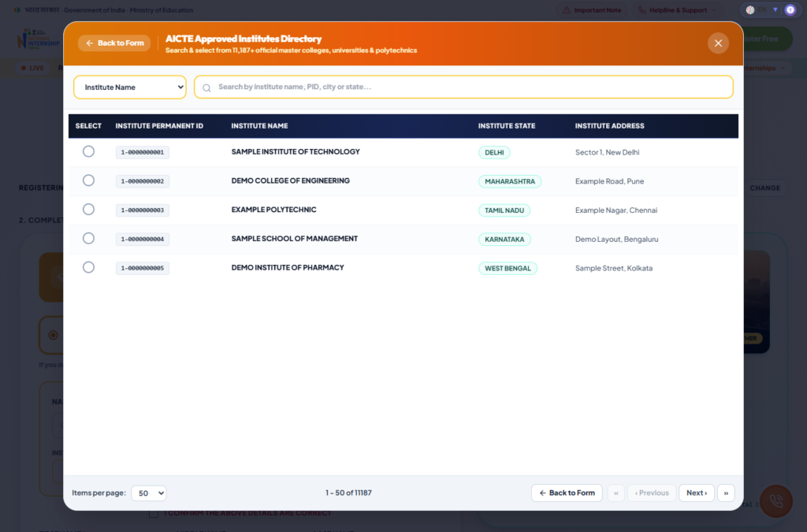Click the KARNATAKA state badge

(504, 240)
